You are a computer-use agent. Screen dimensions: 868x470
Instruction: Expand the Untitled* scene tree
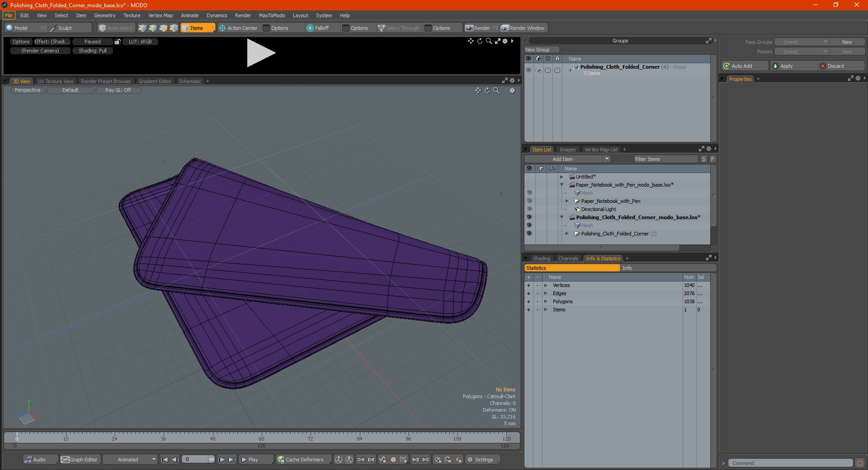coord(562,177)
